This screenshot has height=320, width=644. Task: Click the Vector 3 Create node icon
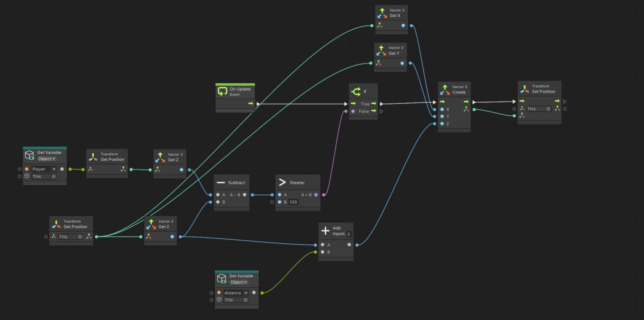tap(446, 89)
